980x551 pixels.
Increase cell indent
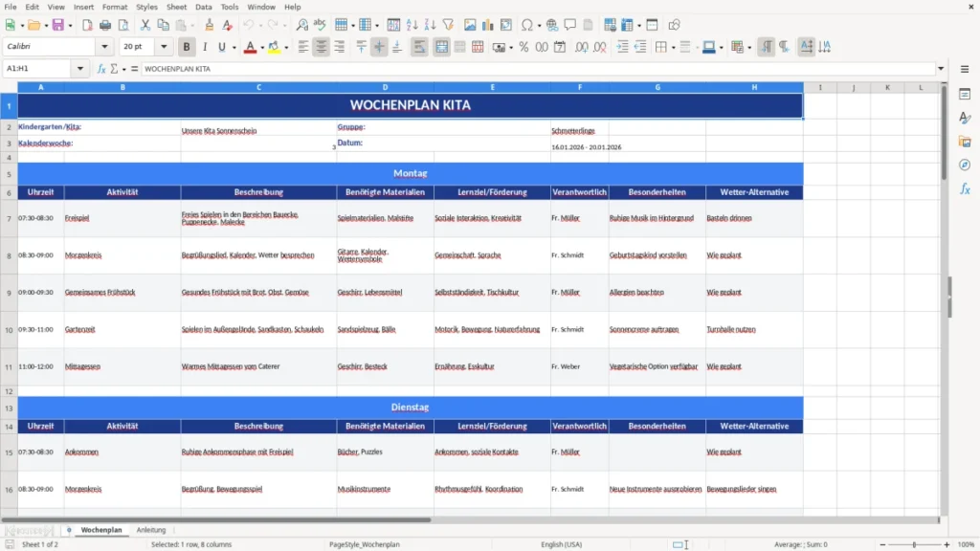(x=622, y=47)
